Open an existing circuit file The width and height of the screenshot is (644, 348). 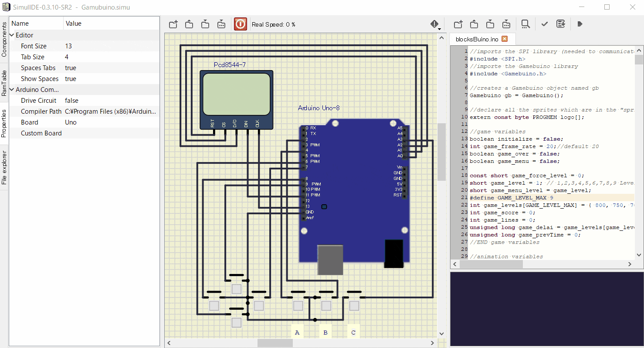point(189,24)
